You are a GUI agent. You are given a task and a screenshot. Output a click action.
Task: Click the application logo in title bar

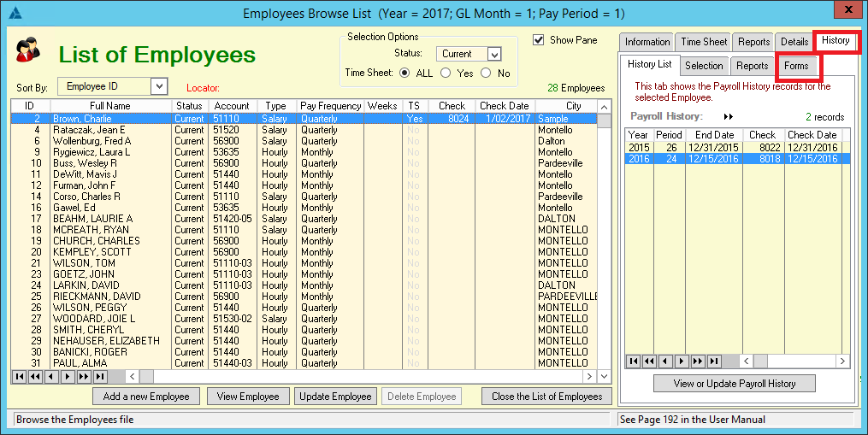(13, 13)
